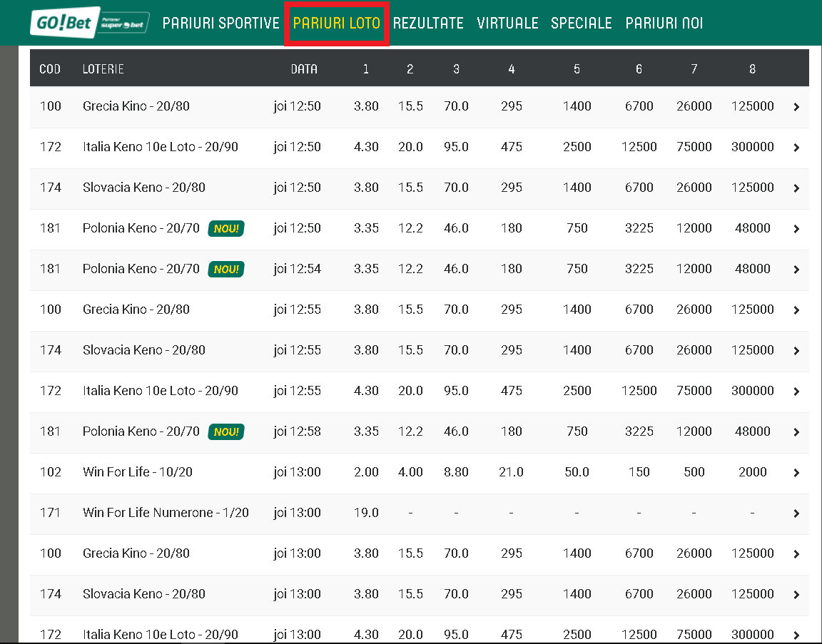The height and width of the screenshot is (644, 822).
Task: Open the Pariuri Sportive tab
Action: point(220,23)
